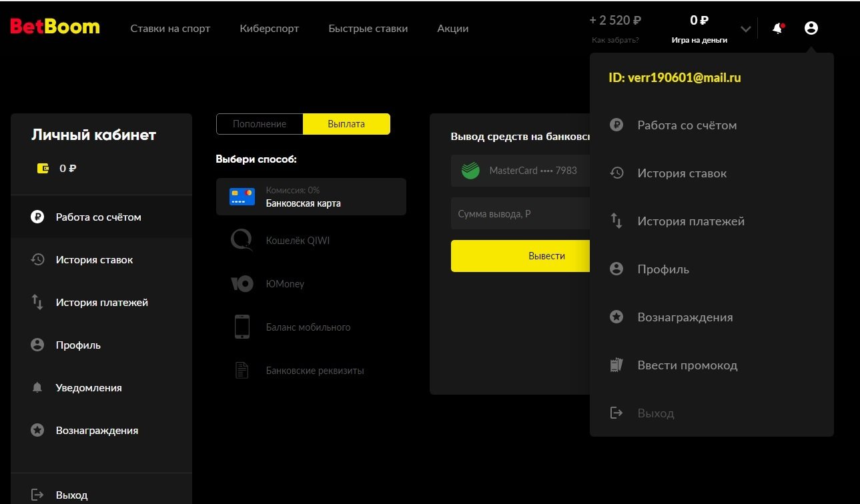Click the Сумма вывода input field
This screenshot has width=860, height=504.
click(x=520, y=214)
